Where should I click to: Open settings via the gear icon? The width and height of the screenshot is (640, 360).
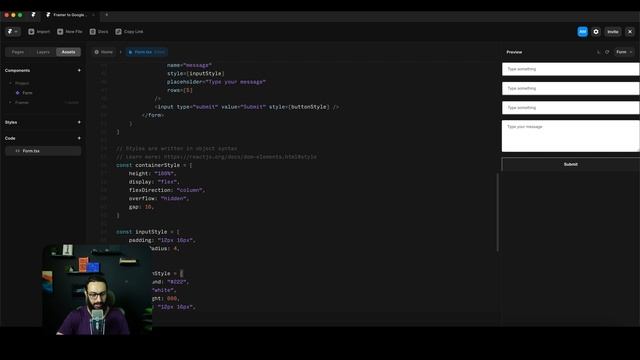click(596, 31)
